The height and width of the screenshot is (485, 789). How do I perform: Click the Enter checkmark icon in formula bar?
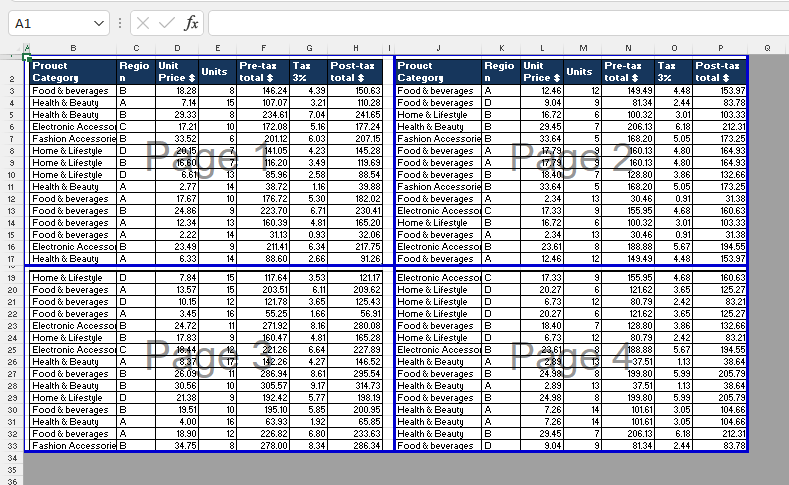[x=167, y=23]
